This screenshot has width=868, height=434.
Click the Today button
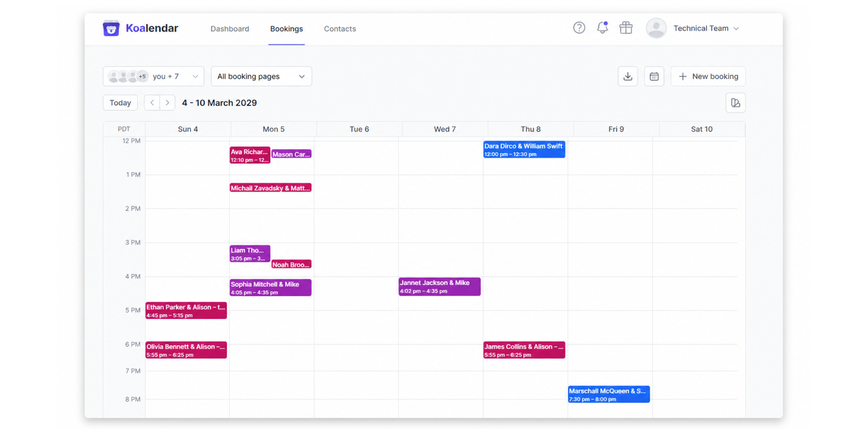(120, 103)
